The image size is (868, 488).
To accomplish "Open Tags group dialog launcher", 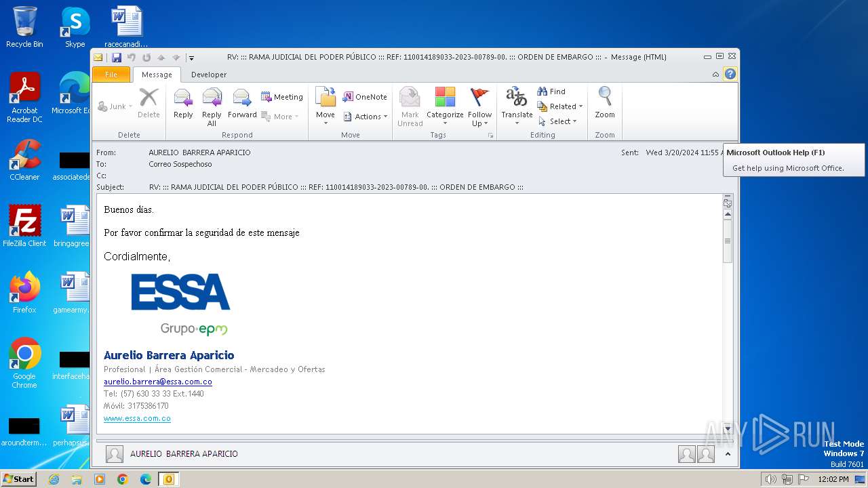I will point(490,136).
